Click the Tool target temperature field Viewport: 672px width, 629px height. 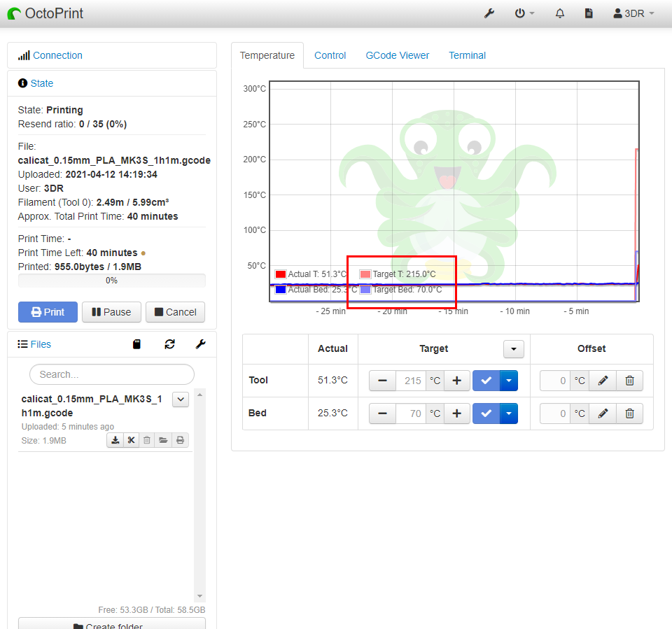point(411,381)
